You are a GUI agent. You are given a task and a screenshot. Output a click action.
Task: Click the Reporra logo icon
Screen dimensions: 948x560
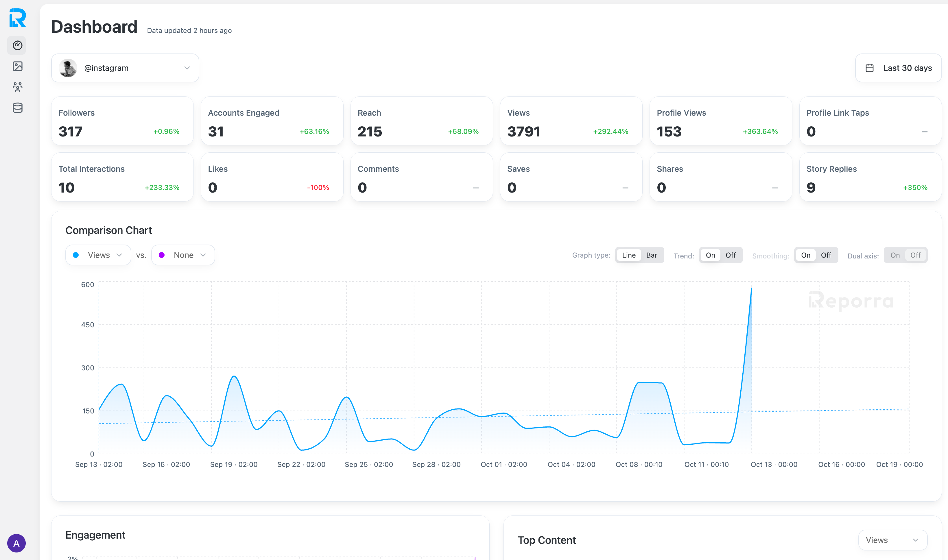coord(17,18)
